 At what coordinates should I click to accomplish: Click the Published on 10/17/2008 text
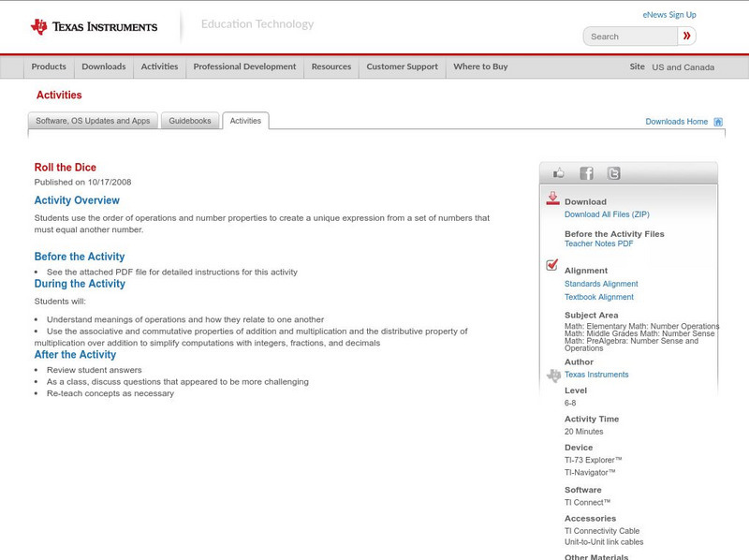tap(82, 182)
